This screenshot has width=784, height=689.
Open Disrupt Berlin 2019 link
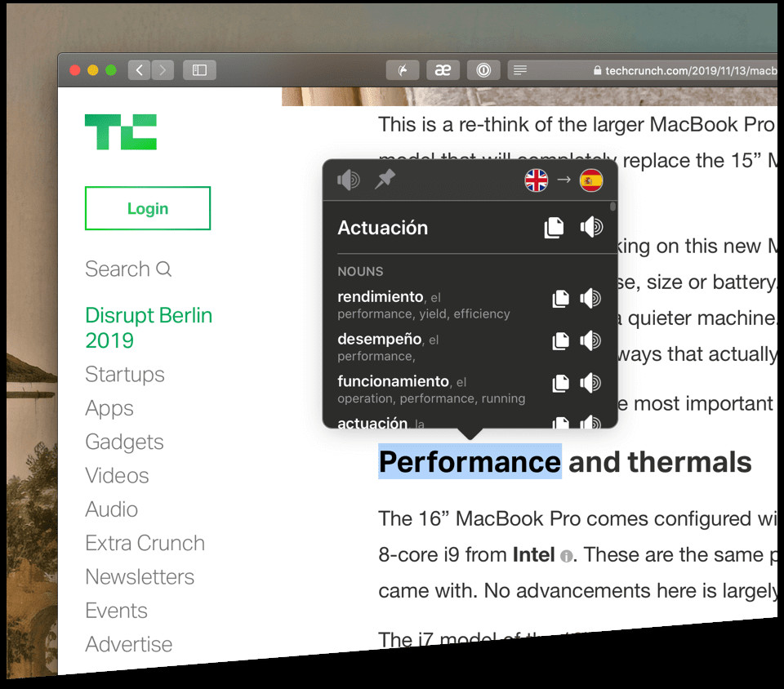pyautogui.click(x=149, y=327)
